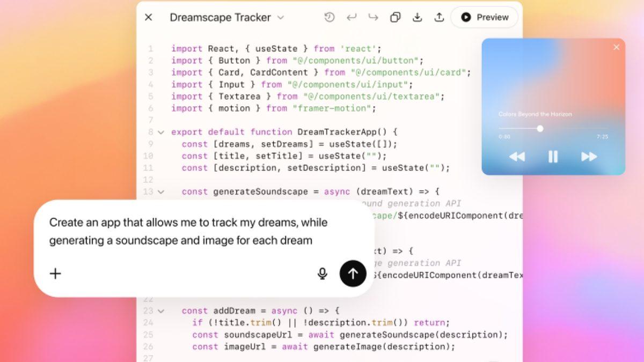Click the redo arrow icon

(x=373, y=17)
